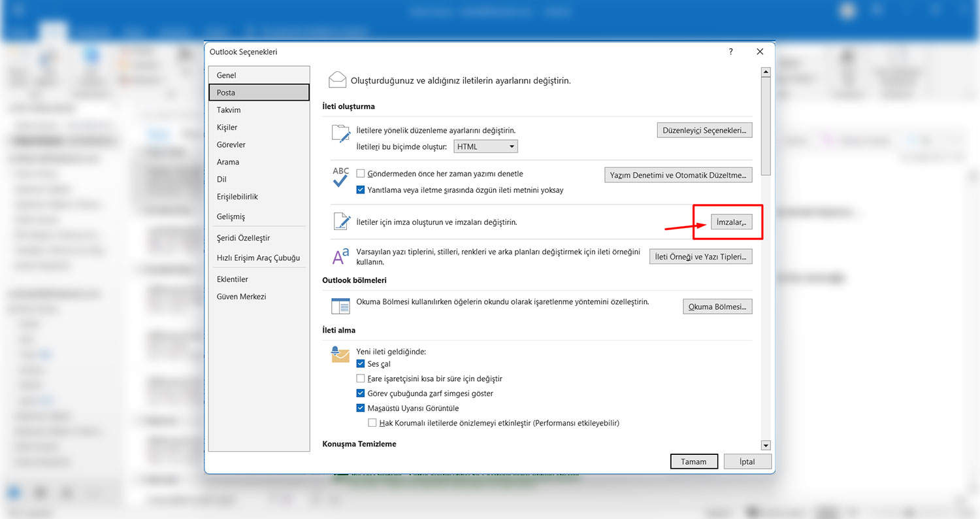
Task: Click the scrollbar up arrow
Action: point(766,72)
